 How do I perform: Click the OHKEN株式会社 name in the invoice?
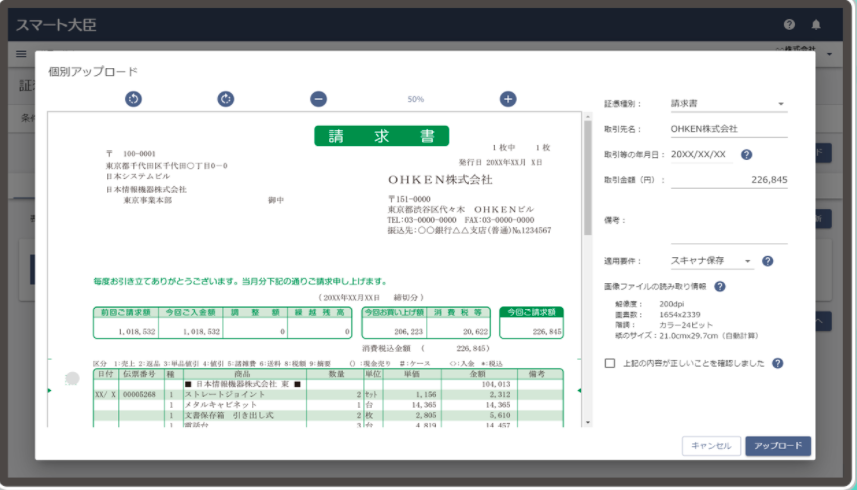[x=441, y=180]
